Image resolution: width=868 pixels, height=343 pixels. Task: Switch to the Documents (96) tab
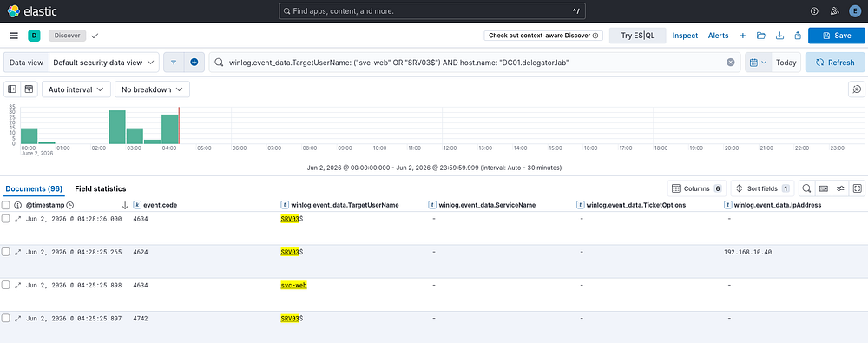point(35,189)
